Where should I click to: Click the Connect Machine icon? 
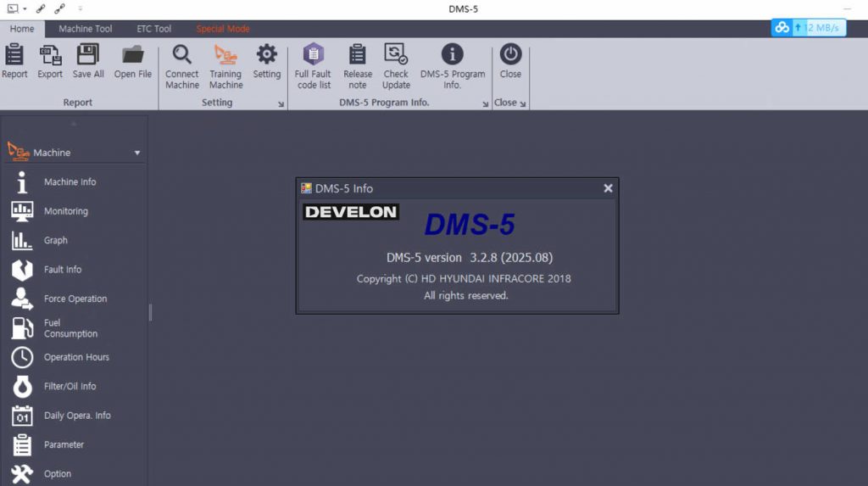click(182, 56)
